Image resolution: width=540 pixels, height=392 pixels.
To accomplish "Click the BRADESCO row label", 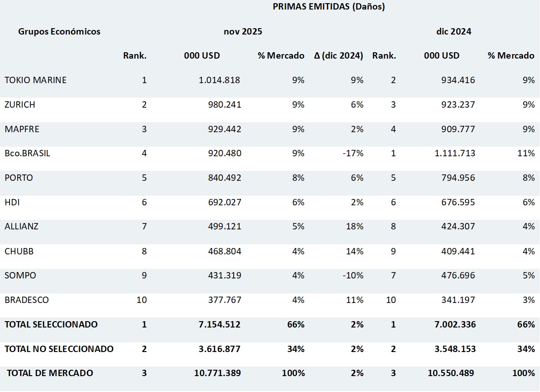I will coord(26,300).
